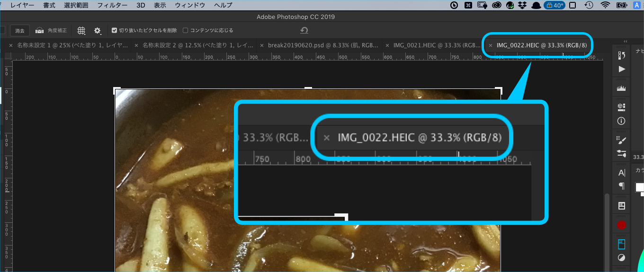Open the crop overlay grid options dropdown
The image size is (644, 272).
click(81, 30)
